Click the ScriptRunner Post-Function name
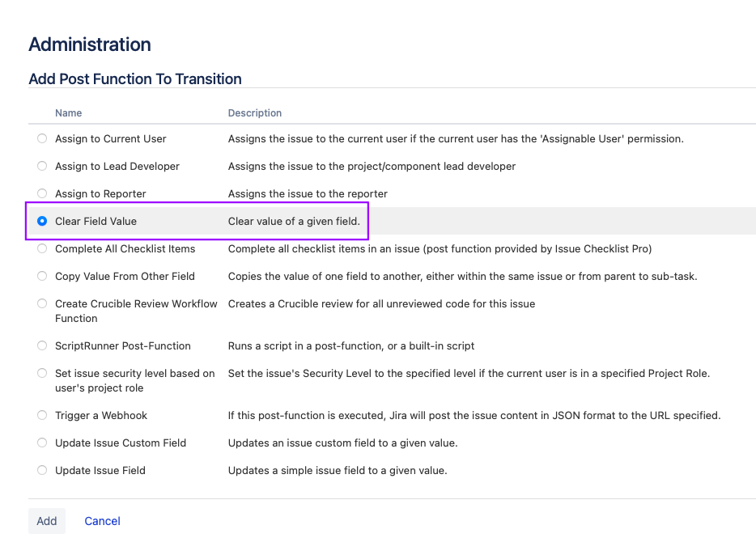756x538 pixels. point(123,346)
